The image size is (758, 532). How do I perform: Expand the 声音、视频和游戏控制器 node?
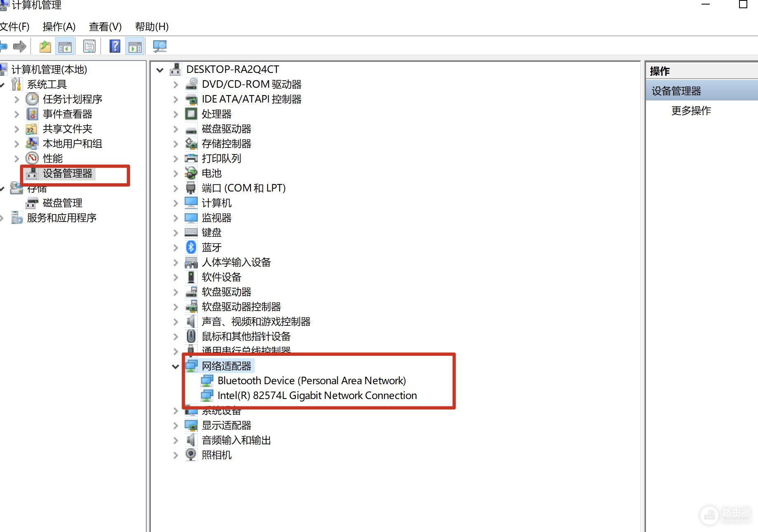coord(175,322)
